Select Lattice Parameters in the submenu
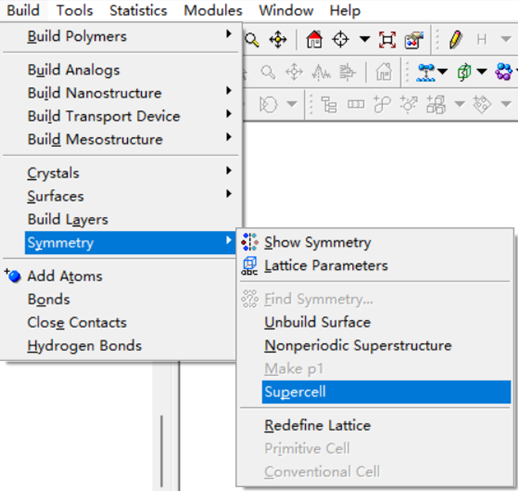The height and width of the screenshot is (491, 518). [x=375, y=266]
